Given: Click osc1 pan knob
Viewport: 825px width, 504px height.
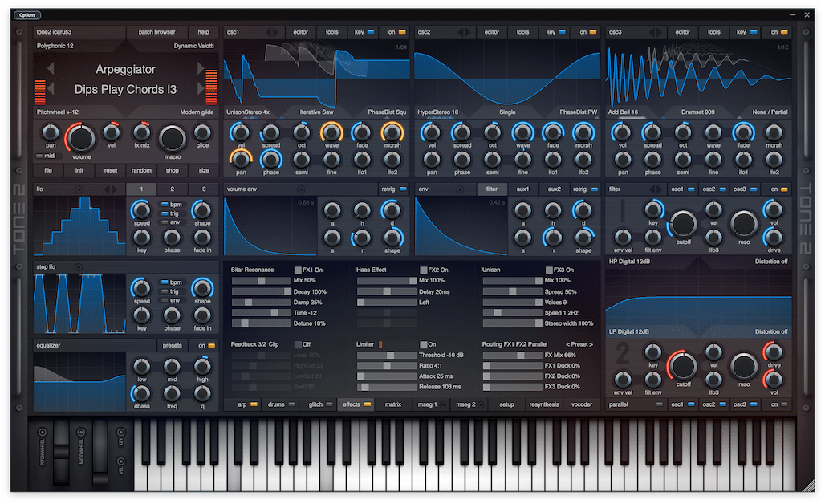Looking at the screenshot, I should tap(241, 160).
